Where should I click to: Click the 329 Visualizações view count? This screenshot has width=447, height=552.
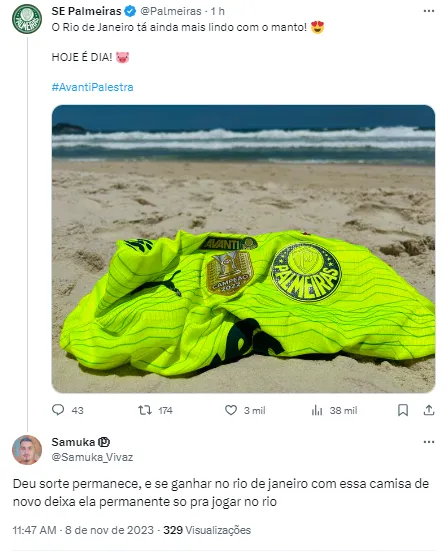tap(207, 530)
